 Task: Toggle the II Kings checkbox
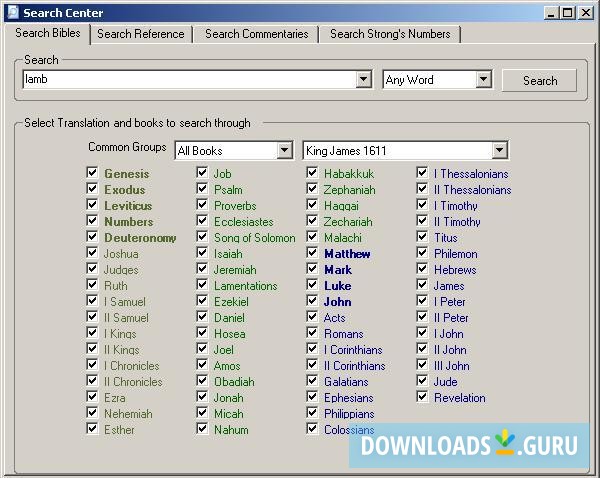(x=92, y=349)
